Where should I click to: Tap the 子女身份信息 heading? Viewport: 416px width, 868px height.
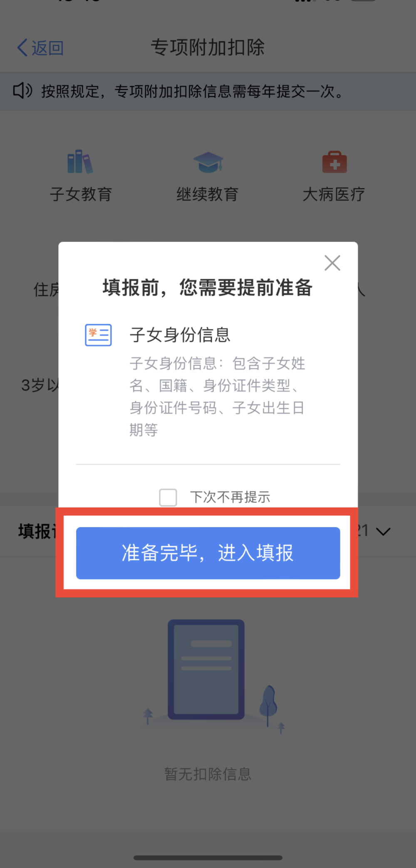coord(180,335)
